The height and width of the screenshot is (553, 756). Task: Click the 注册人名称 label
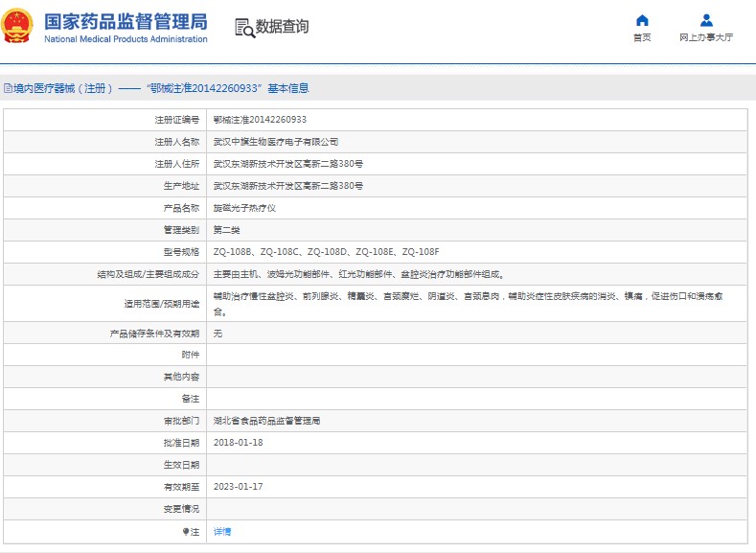(x=177, y=142)
